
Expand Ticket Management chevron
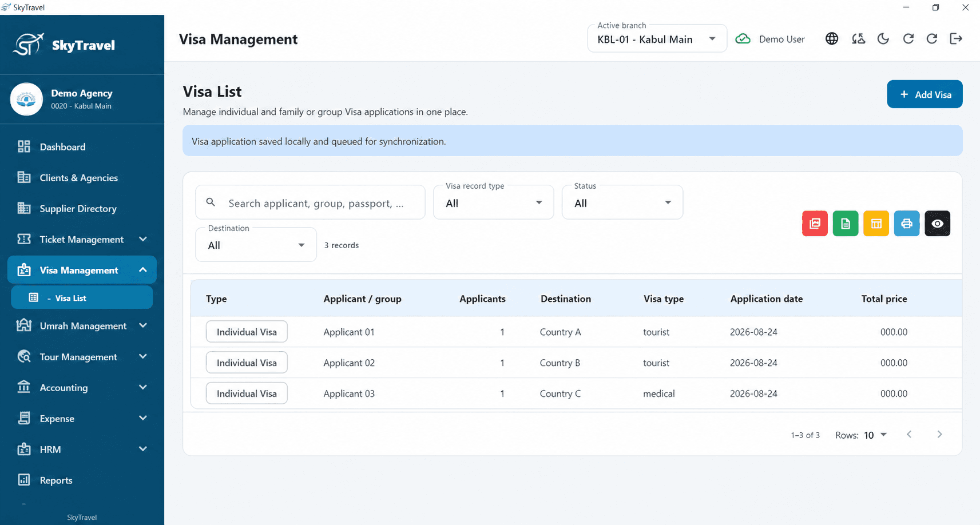pos(143,239)
